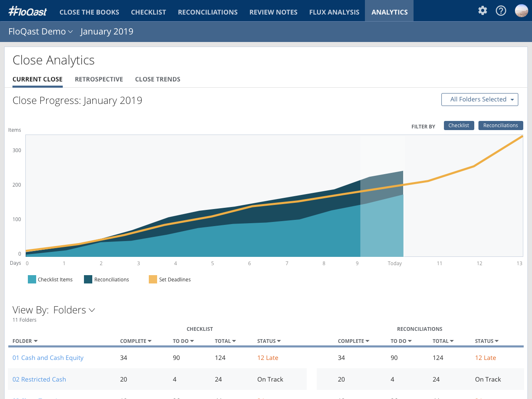Click checklist On Track status for Restricted Cash

click(x=270, y=379)
